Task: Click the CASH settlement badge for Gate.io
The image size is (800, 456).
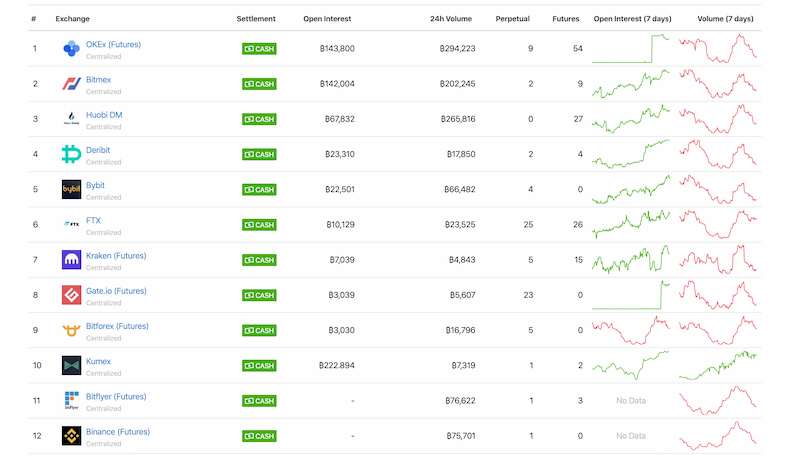Action: tap(259, 295)
